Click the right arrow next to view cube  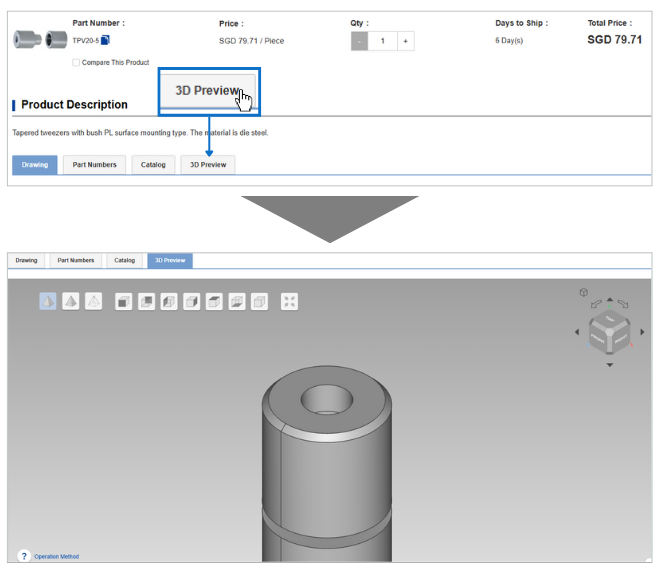[642, 332]
